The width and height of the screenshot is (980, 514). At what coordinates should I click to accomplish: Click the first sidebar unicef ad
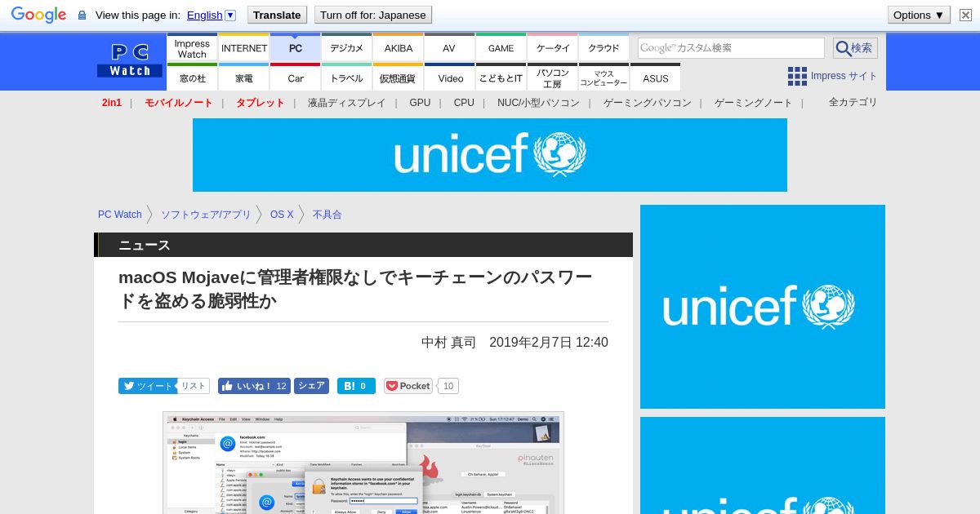point(763,307)
